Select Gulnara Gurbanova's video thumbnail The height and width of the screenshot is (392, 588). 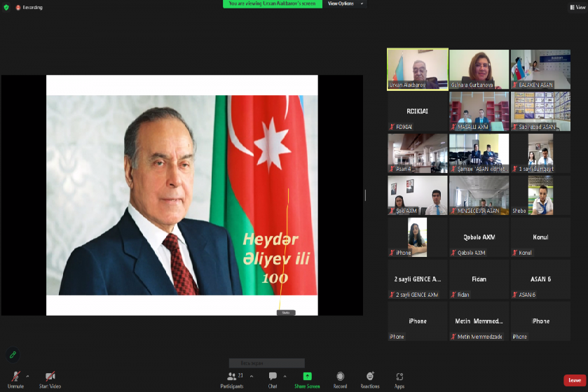click(x=479, y=69)
